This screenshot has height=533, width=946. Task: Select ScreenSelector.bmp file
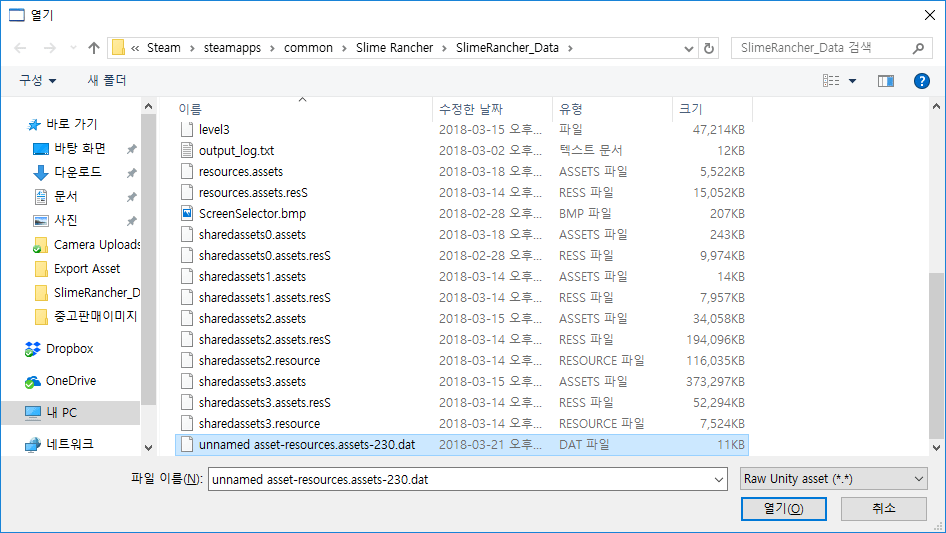[x=462, y=214]
